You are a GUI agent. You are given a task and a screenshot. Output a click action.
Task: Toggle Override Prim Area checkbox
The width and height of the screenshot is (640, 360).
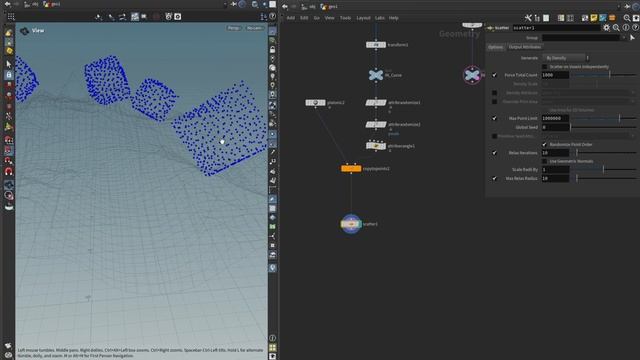(494, 102)
